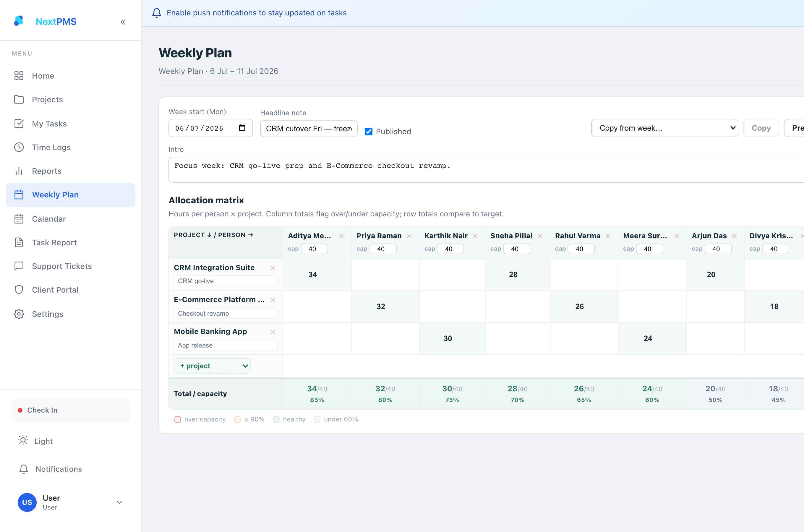Viewport: 804px width, 532px height.
Task: Remove Aditya Me... column via X icon
Action: (x=341, y=236)
